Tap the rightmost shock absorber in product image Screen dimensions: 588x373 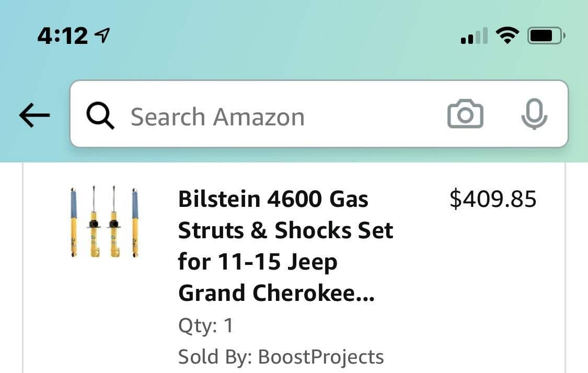[x=135, y=223]
